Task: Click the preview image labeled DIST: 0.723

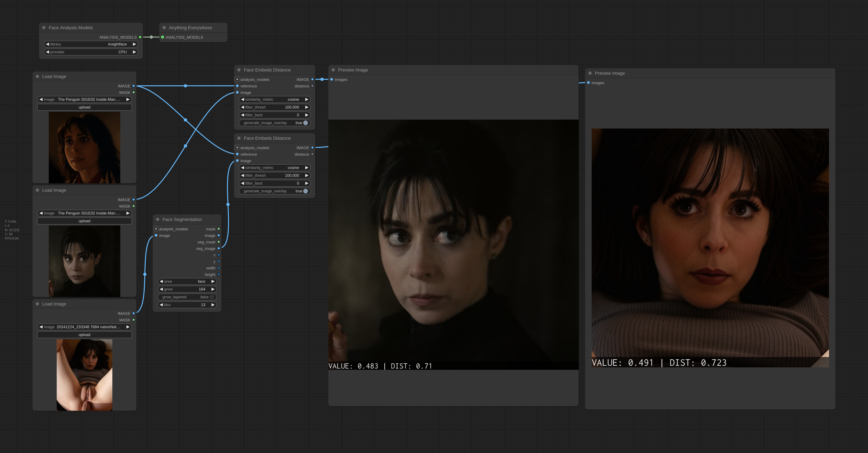Action: [710, 248]
